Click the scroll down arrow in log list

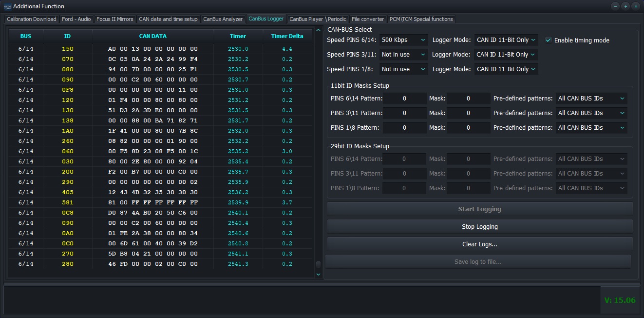click(319, 275)
